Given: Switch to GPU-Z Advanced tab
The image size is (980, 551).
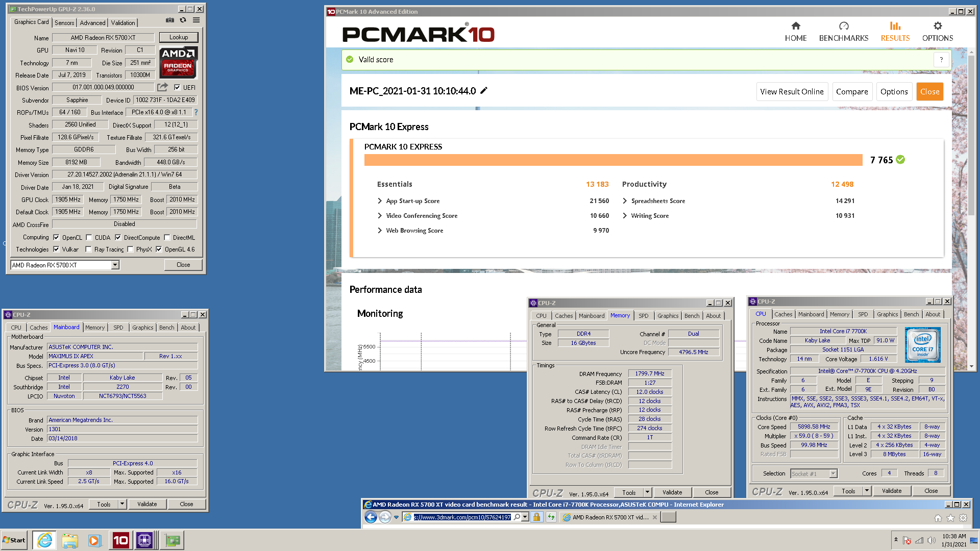Looking at the screenshot, I should coord(92,23).
